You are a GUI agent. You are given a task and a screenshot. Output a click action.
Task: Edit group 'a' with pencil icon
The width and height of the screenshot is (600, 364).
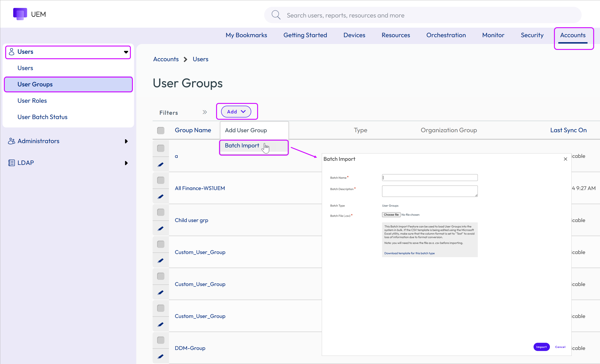click(x=161, y=165)
